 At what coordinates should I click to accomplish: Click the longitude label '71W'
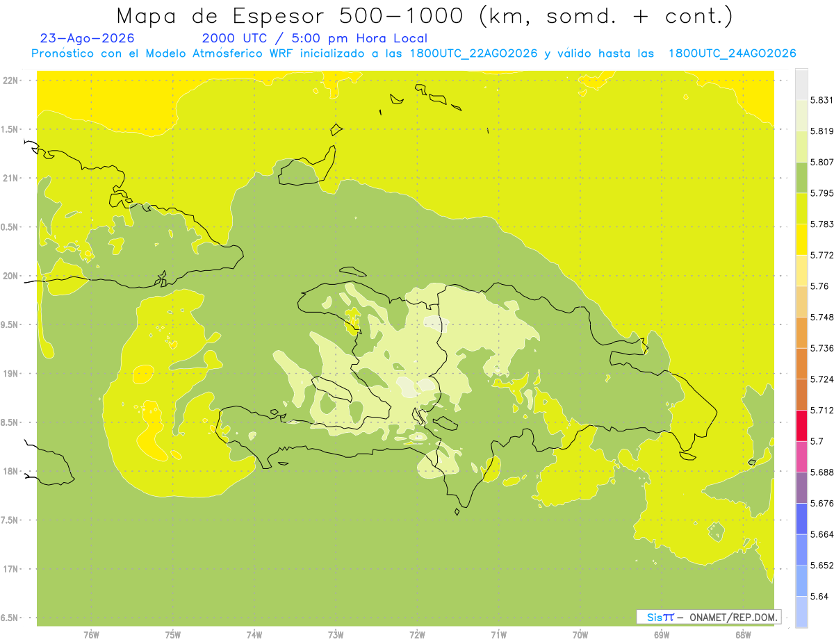tap(498, 635)
